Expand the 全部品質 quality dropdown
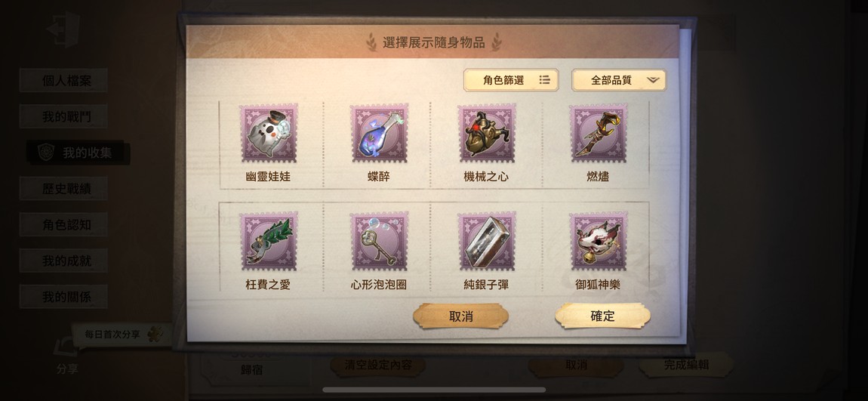This screenshot has width=868, height=401. (619, 80)
